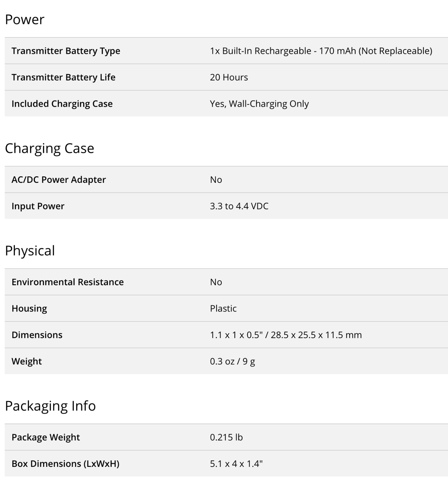Image resolution: width=448 pixels, height=495 pixels.
Task: Click the Packaging Info section heading
Action: 50,406
